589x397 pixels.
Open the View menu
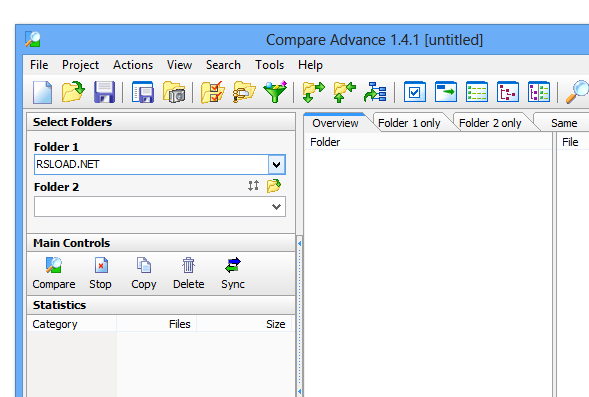point(180,65)
